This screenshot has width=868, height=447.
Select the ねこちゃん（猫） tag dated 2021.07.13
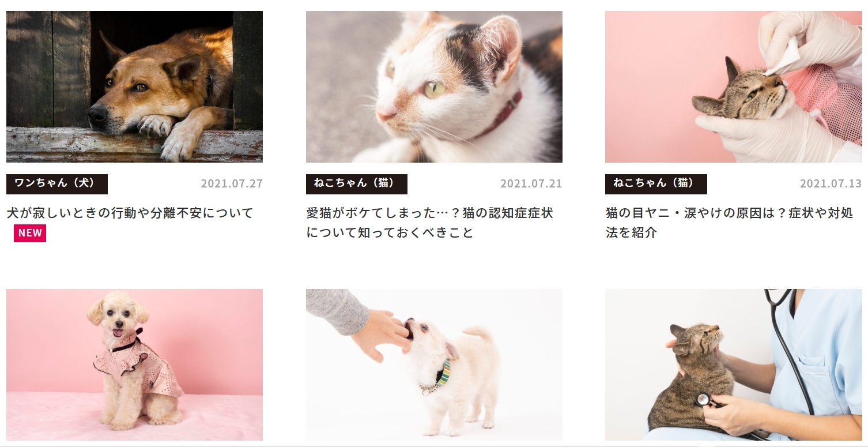[656, 184]
